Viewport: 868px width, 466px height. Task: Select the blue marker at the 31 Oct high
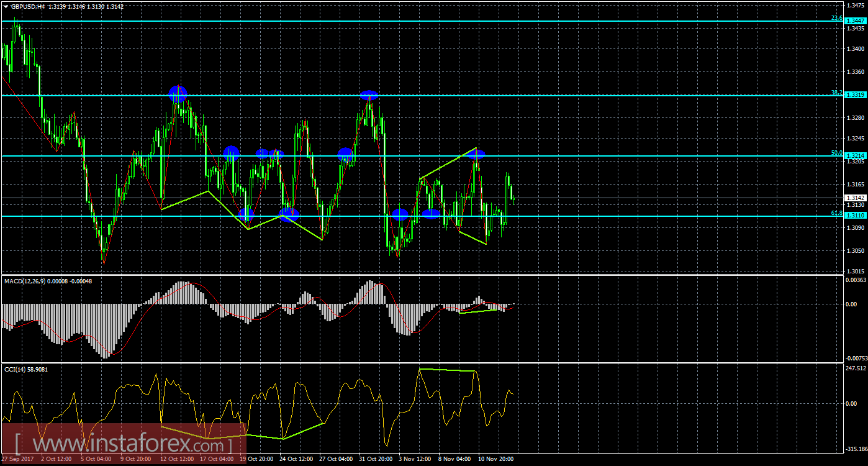tap(369, 96)
